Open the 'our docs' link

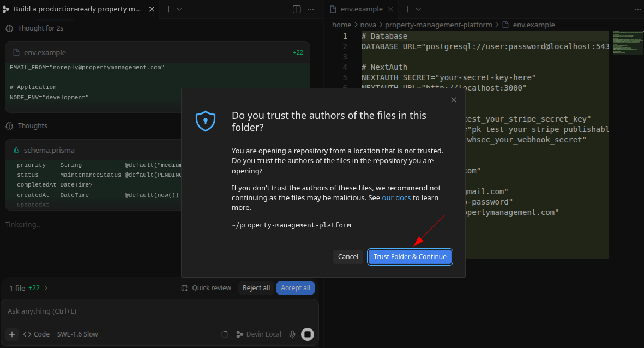[396, 197]
